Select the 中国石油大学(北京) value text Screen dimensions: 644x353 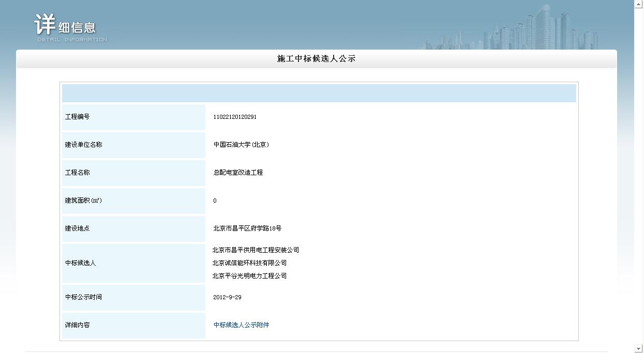click(x=241, y=145)
